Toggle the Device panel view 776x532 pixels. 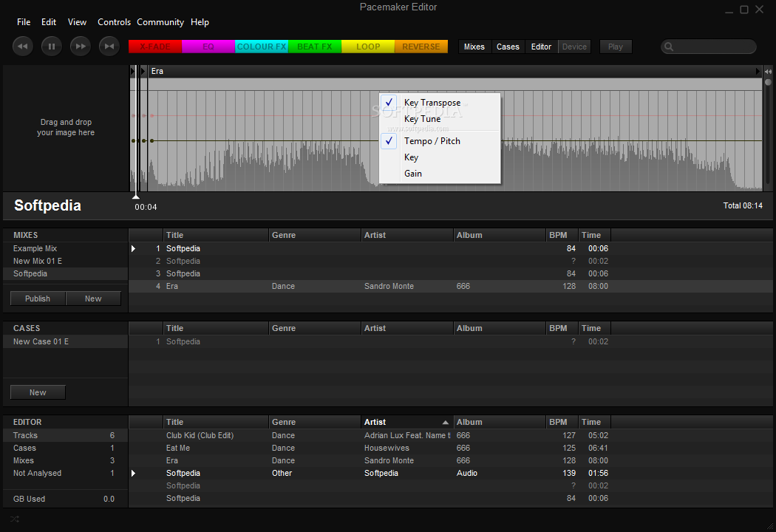(x=574, y=47)
